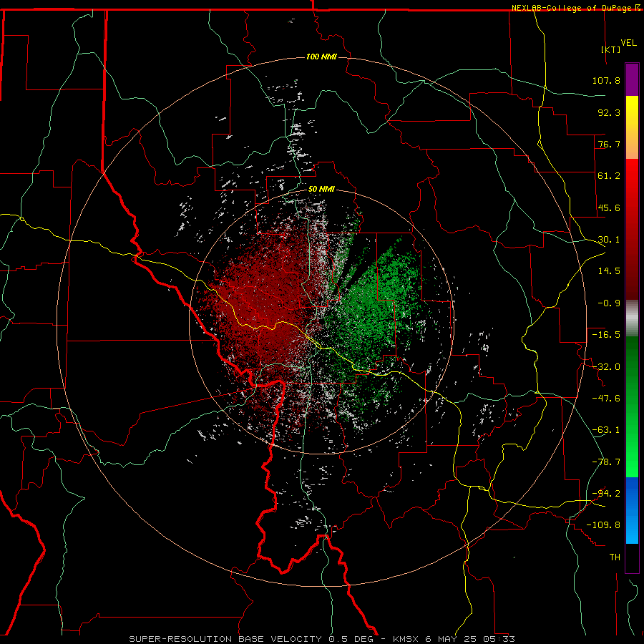This screenshot has height=644, width=644.
Task: Click the KMSX radar site identifier
Action: 407,639
